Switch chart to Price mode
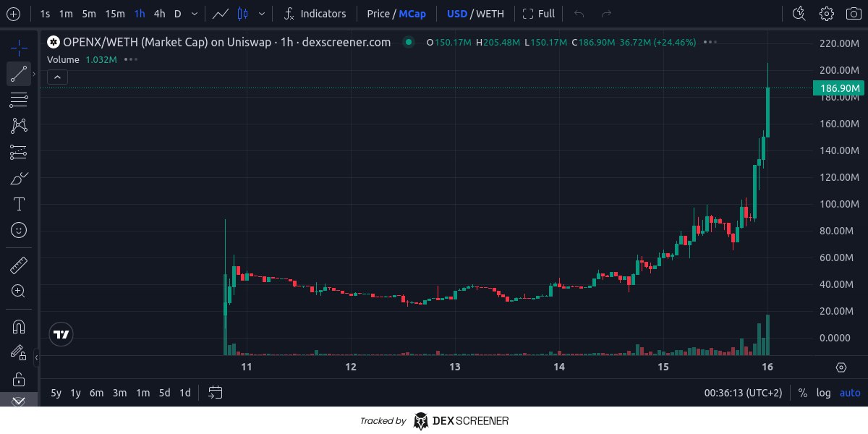This screenshot has height=434, width=868. (378, 14)
